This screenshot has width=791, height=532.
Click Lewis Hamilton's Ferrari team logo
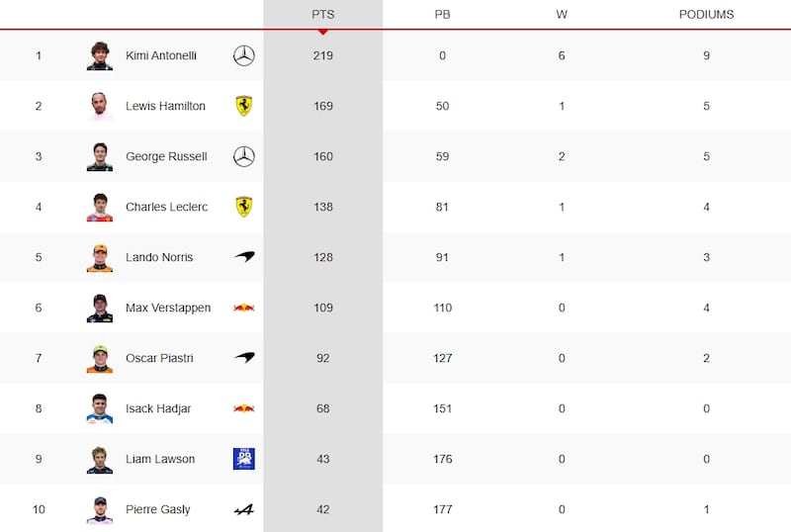[243, 106]
